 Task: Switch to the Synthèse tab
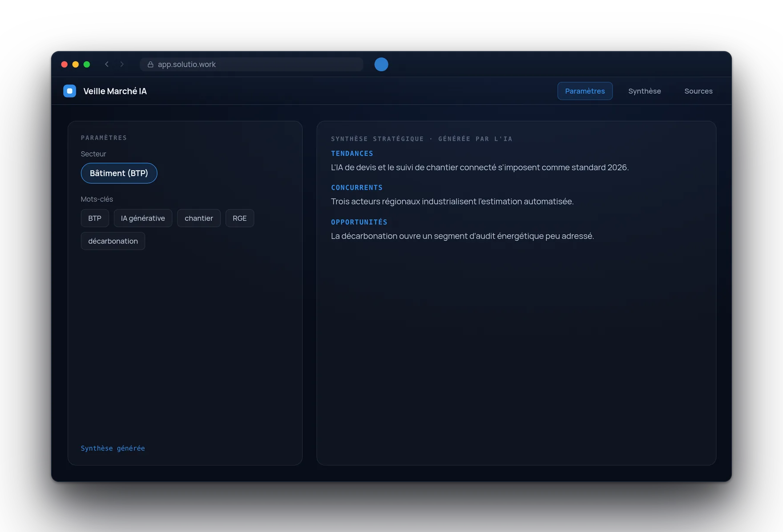pyautogui.click(x=645, y=91)
